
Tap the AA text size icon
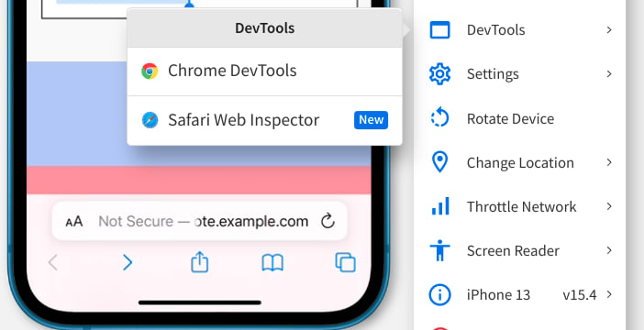[74, 222]
